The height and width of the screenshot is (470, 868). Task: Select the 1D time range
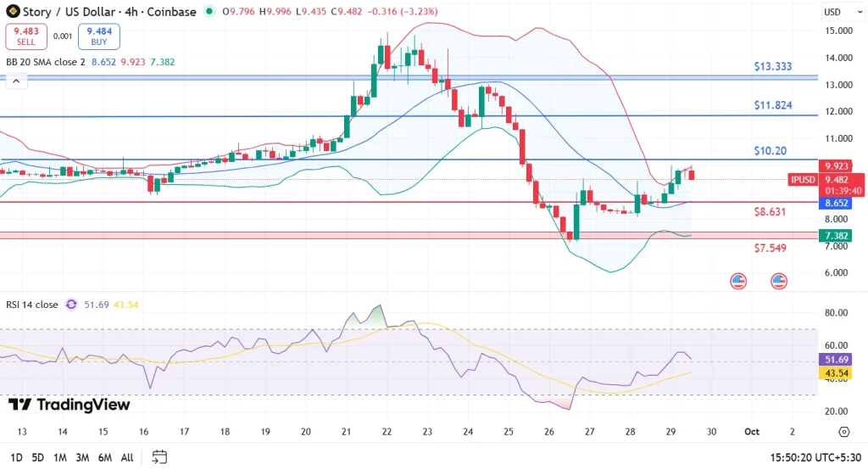coord(15,457)
